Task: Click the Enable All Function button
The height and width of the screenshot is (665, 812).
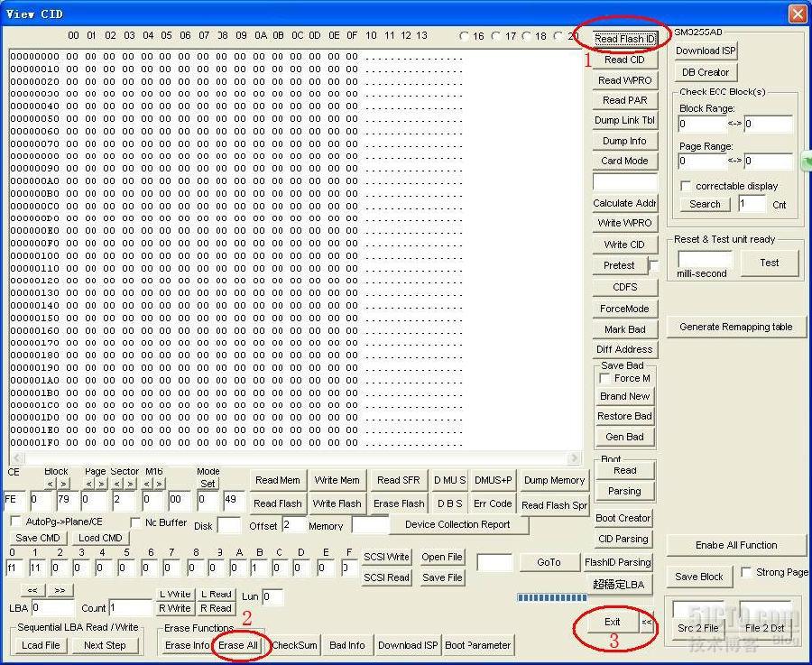Action: tap(736, 545)
